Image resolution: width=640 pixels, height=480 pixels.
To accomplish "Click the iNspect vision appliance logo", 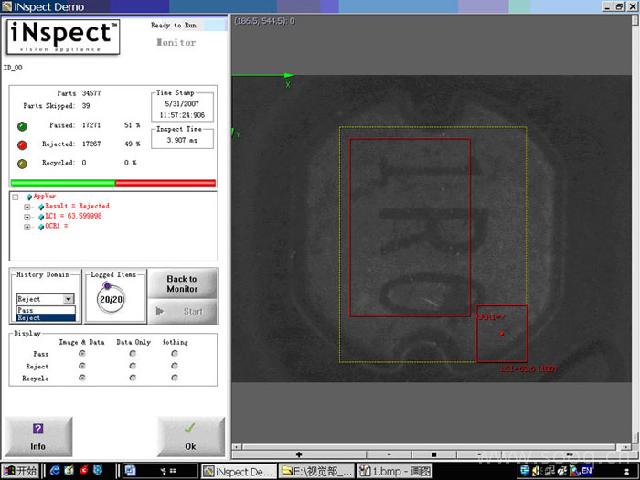I will pos(64,38).
